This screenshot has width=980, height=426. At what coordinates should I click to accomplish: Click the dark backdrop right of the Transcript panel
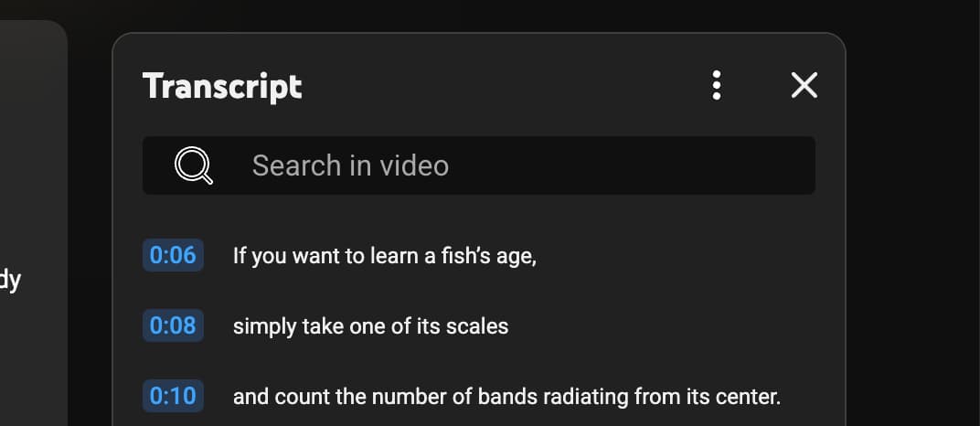tap(914, 229)
